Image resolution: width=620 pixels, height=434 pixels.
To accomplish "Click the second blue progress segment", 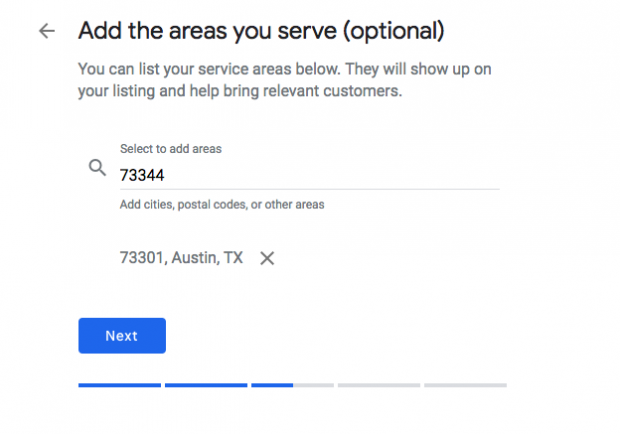I will (x=206, y=384).
